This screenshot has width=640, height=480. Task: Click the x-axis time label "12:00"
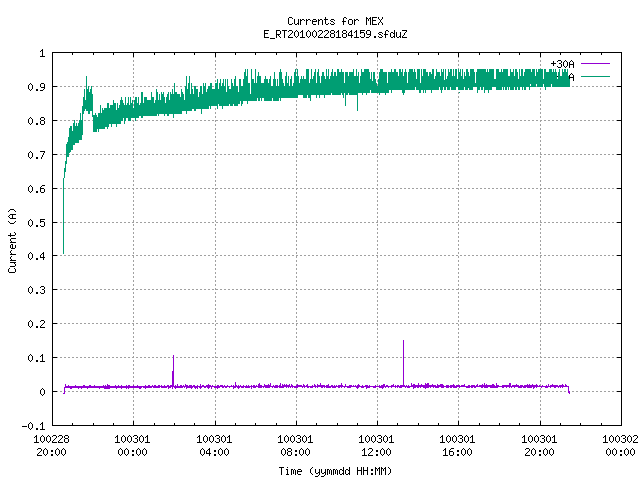(376, 452)
